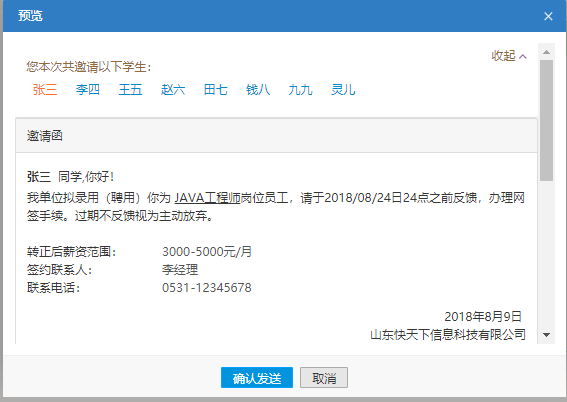Click the chevron arrow beside 收起

click(x=523, y=56)
